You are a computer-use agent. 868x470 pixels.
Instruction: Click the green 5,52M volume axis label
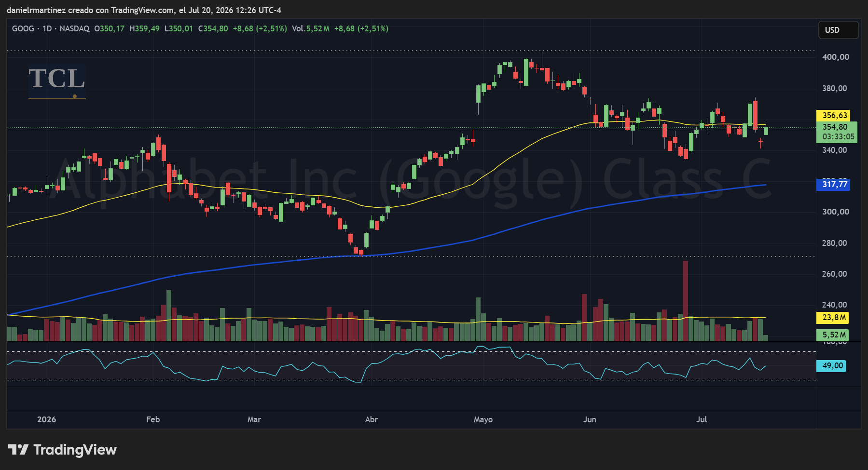[x=833, y=335]
